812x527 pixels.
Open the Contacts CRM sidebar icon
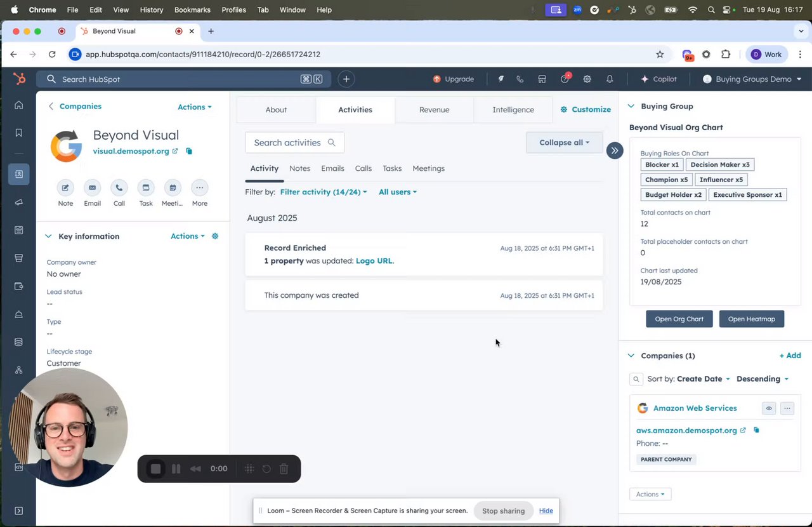18,174
